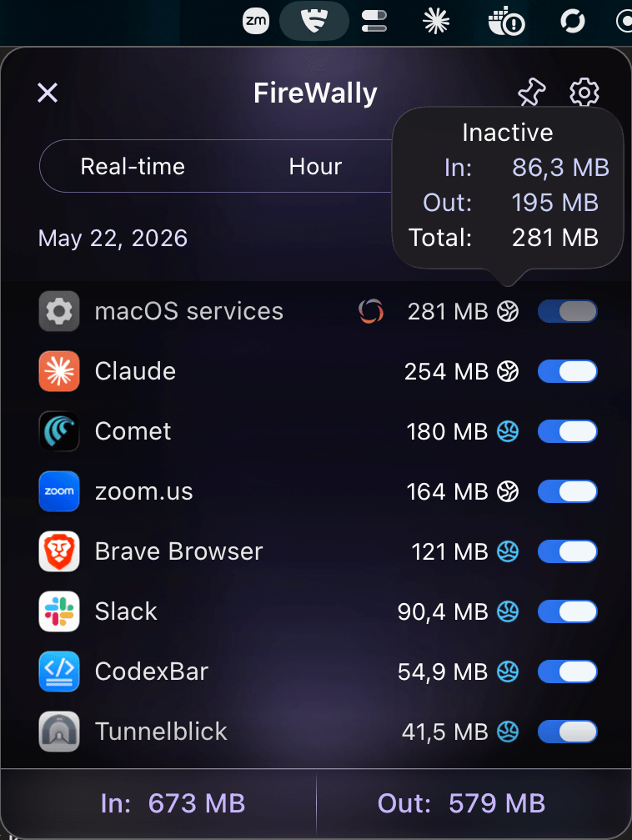Click the pin icon in FireWally header

point(531,92)
